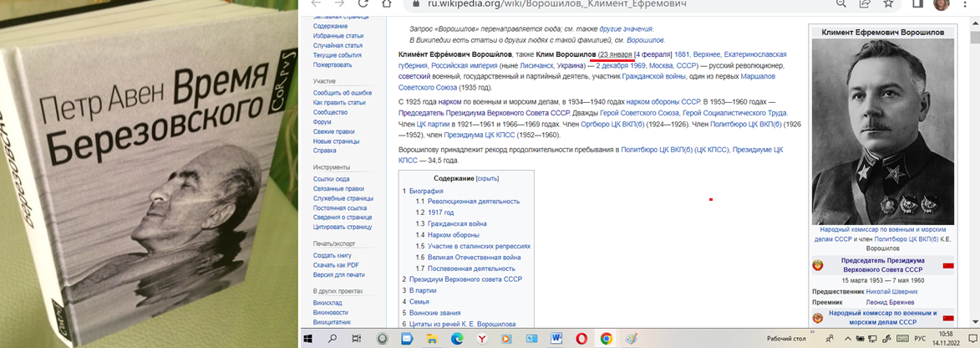Viewport: 980px width, 348px height.
Task: Open the taskbar search magnifier
Action: 333,339
